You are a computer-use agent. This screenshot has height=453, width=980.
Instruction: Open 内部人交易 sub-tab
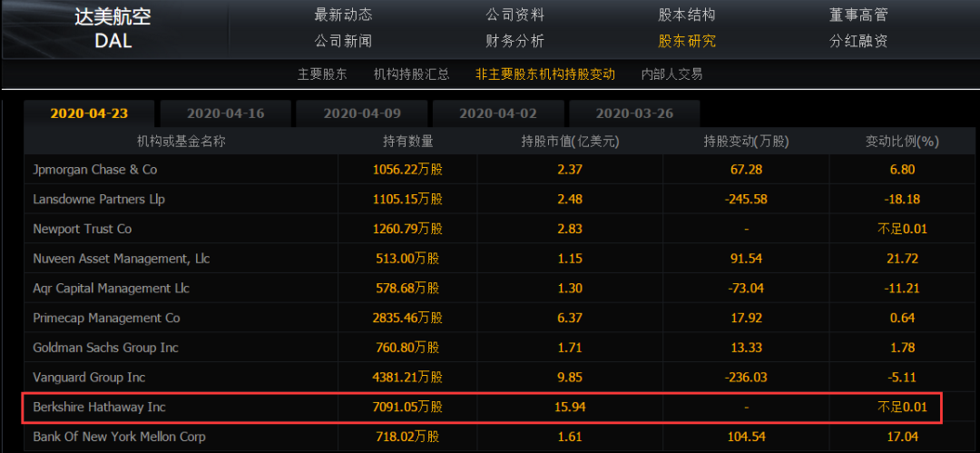pos(671,74)
